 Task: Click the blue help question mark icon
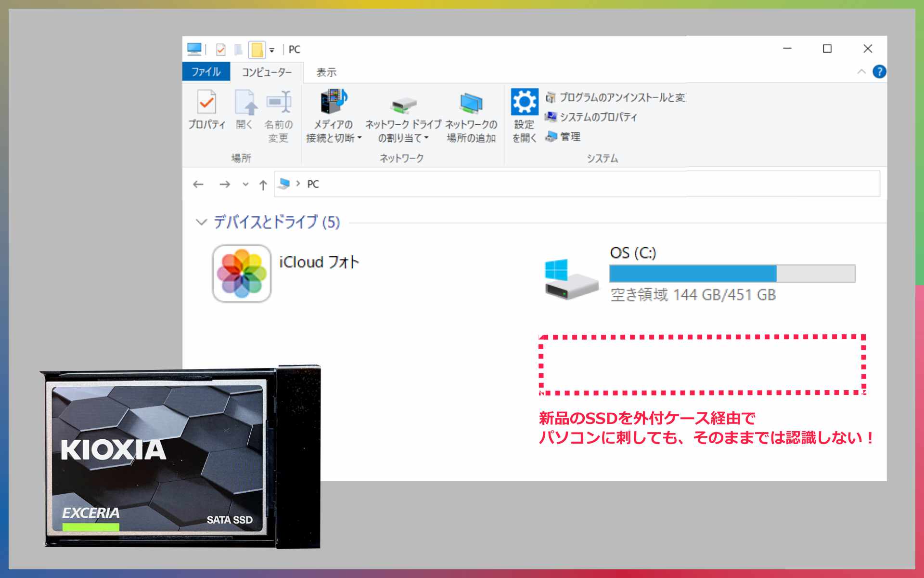point(879,72)
